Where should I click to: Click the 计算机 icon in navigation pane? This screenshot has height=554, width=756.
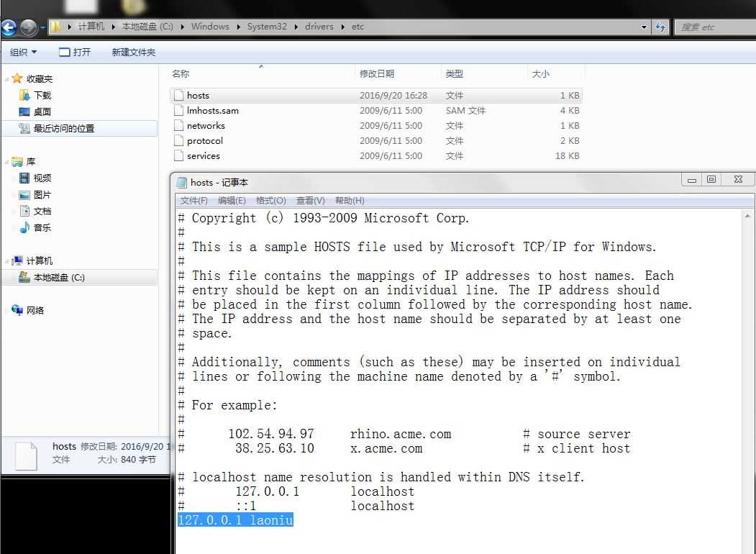pos(17,261)
